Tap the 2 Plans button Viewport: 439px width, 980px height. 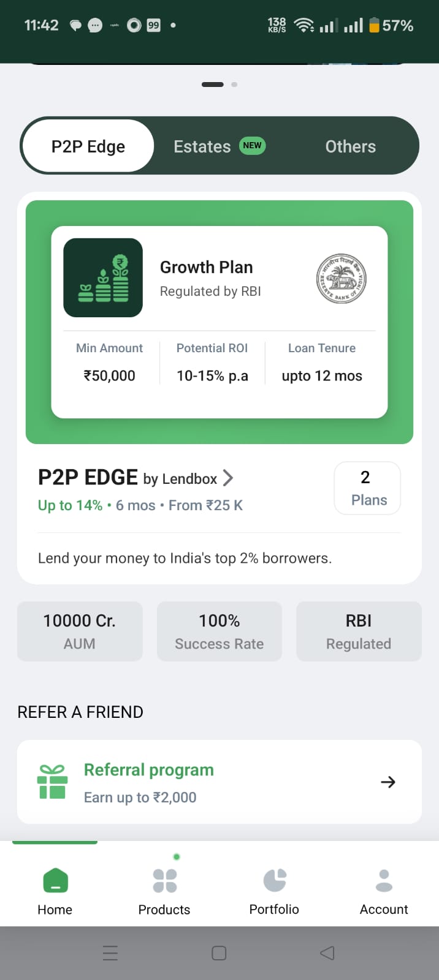367,488
